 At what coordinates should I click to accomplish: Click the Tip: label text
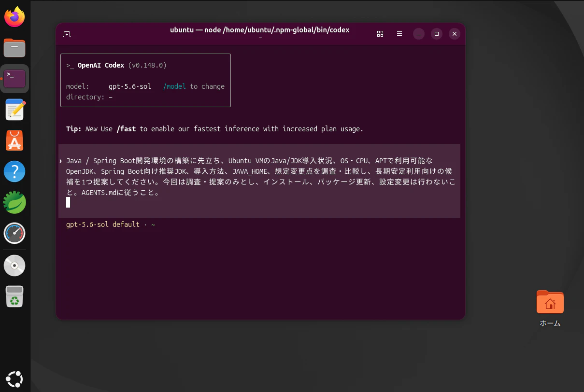click(x=74, y=129)
